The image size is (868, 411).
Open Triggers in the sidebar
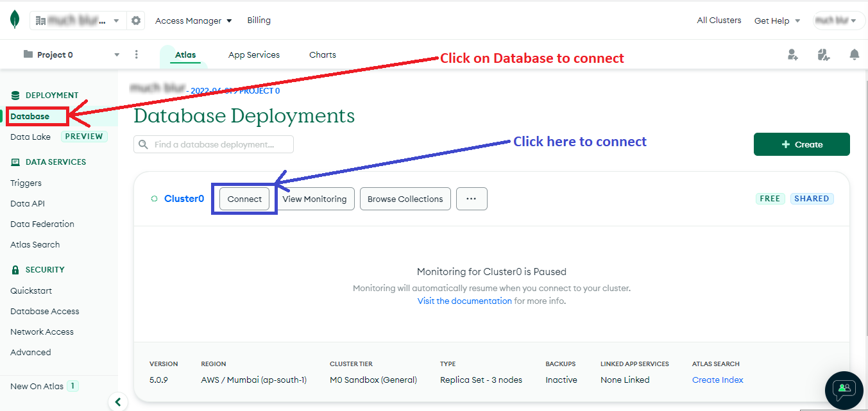(26, 183)
